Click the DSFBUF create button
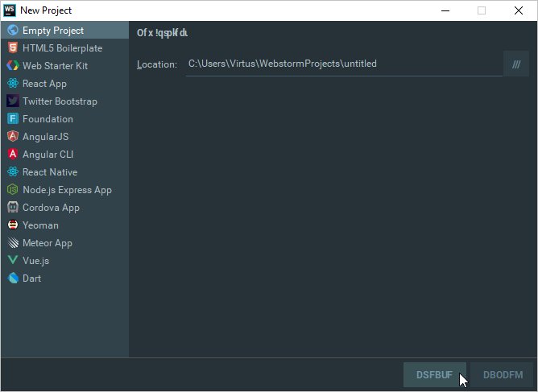Image resolution: width=538 pixels, height=392 pixels. pos(434,374)
